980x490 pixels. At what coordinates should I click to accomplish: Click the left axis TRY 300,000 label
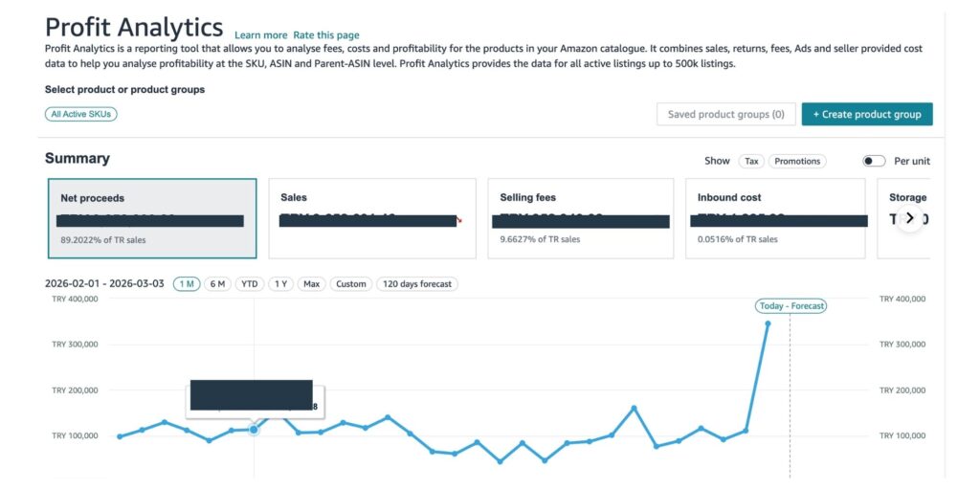[x=75, y=345]
